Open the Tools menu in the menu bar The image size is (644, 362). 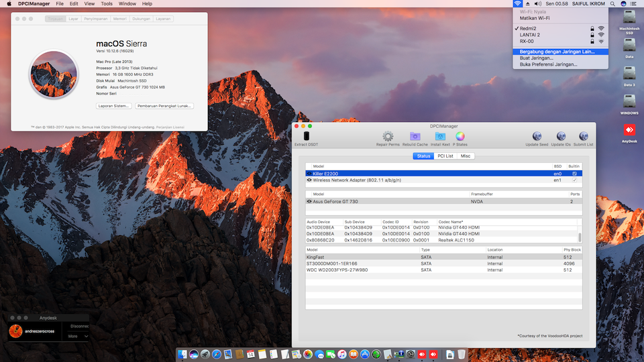(x=107, y=4)
